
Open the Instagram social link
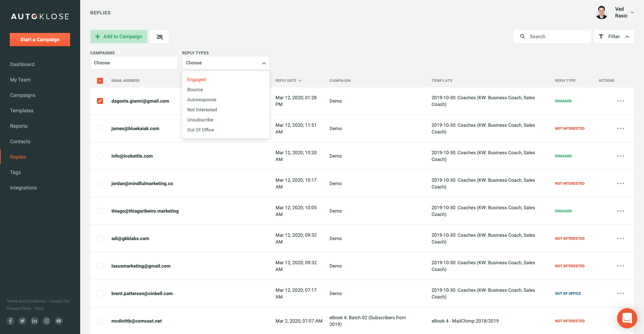pos(47,321)
